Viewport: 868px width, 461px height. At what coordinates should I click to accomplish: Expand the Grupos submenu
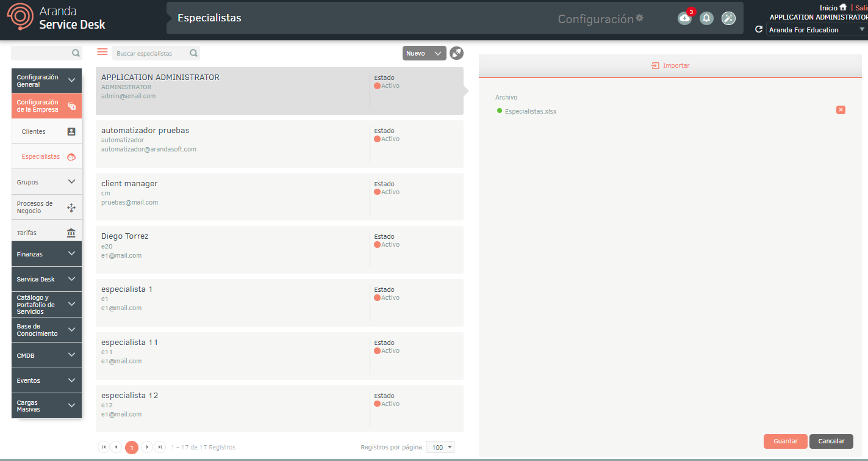(x=46, y=182)
